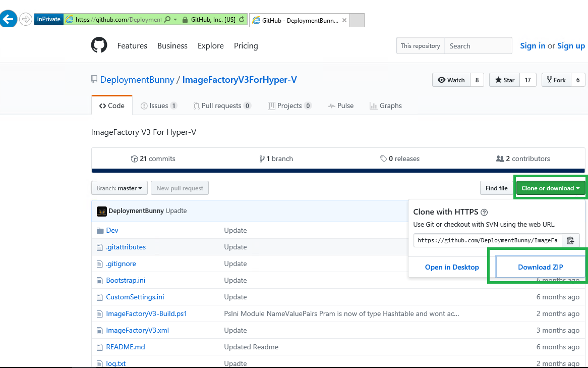Click the Star button
Screen dimensions: 588x368
pyautogui.click(x=504, y=80)
